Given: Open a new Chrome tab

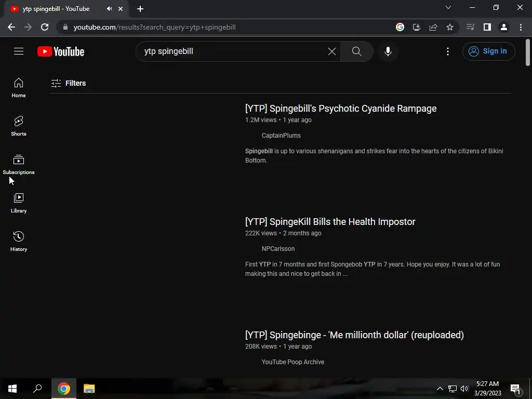Looking at the screenshot, I should point(140,9).
